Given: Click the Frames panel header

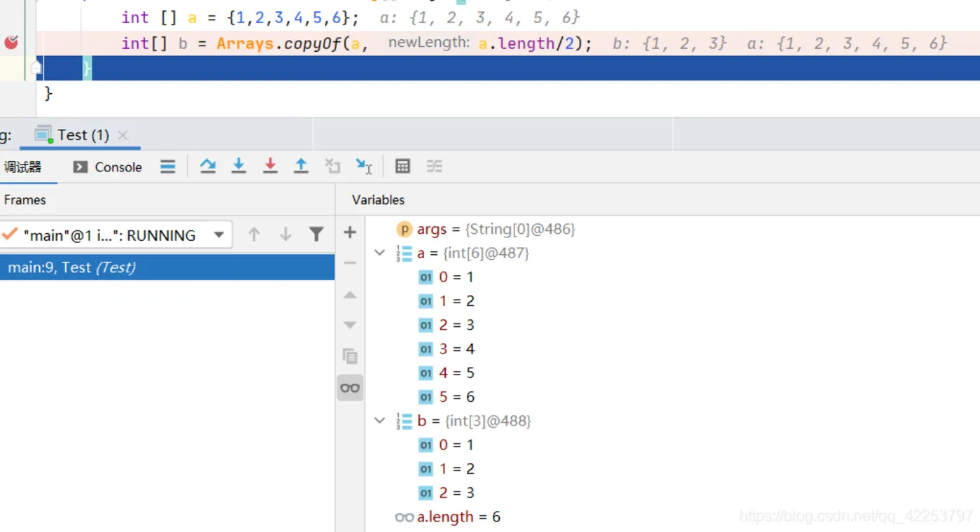Looking at the screenshot, I should [x=25, y=199].
